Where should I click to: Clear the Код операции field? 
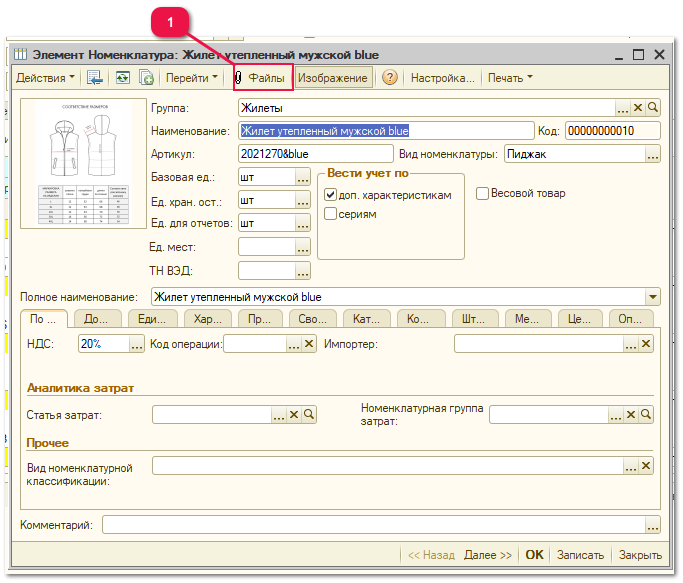pyautogui.click(x=309, y=344)
